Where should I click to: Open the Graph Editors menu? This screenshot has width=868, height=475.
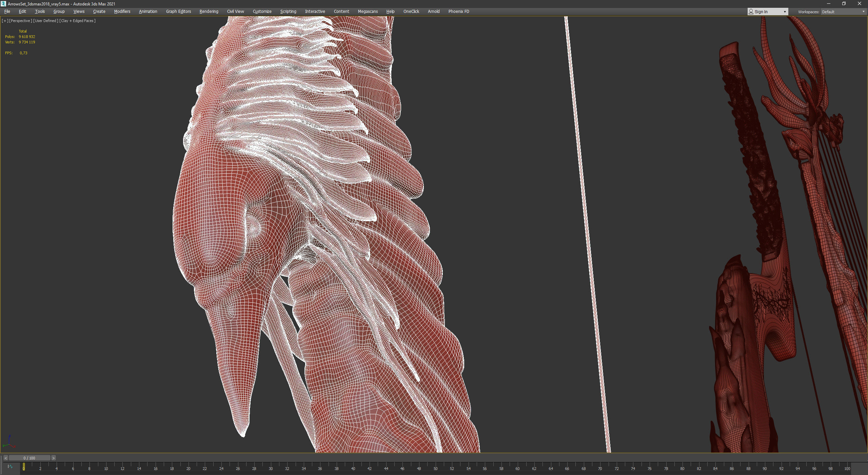pyautogui.click(x=178, y=12)
